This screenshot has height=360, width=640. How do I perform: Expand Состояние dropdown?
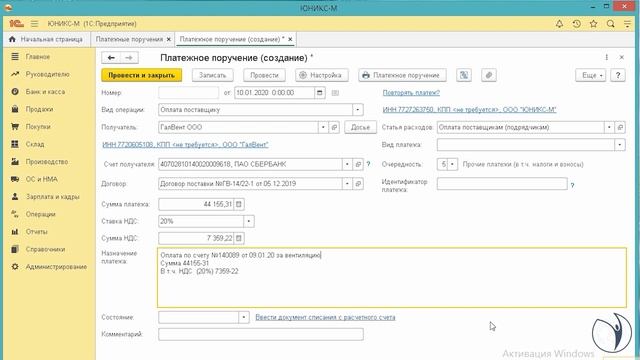click(x=244, y=317)
